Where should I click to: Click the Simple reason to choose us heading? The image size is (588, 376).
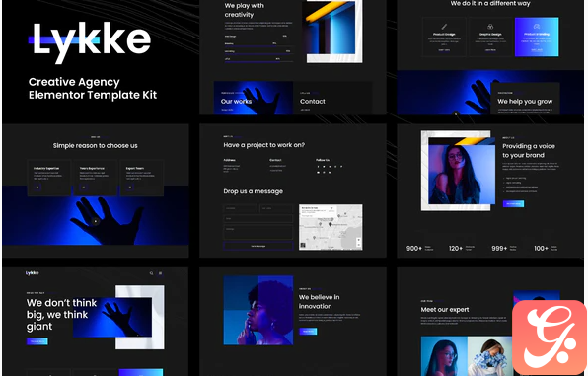pos(96,146)
